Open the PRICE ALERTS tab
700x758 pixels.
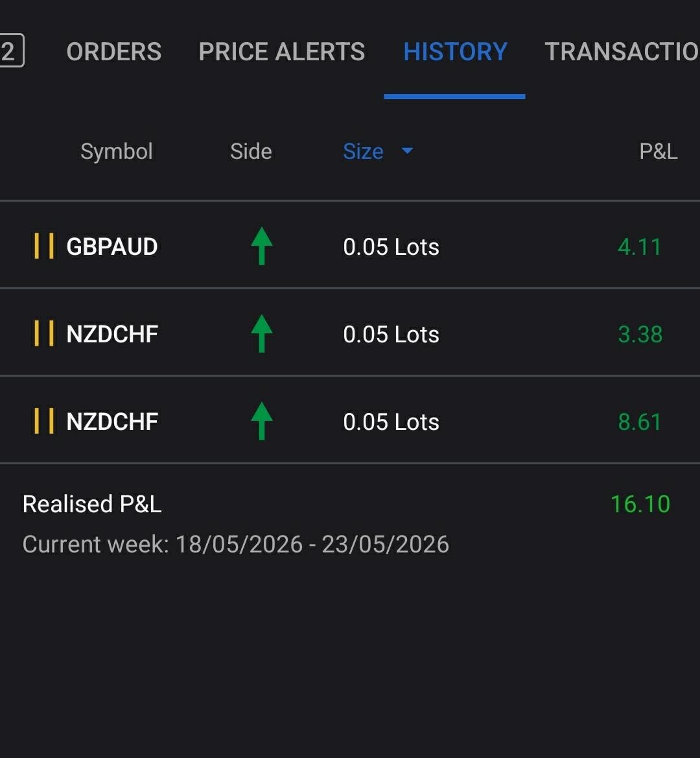click(x=282, y=52)
